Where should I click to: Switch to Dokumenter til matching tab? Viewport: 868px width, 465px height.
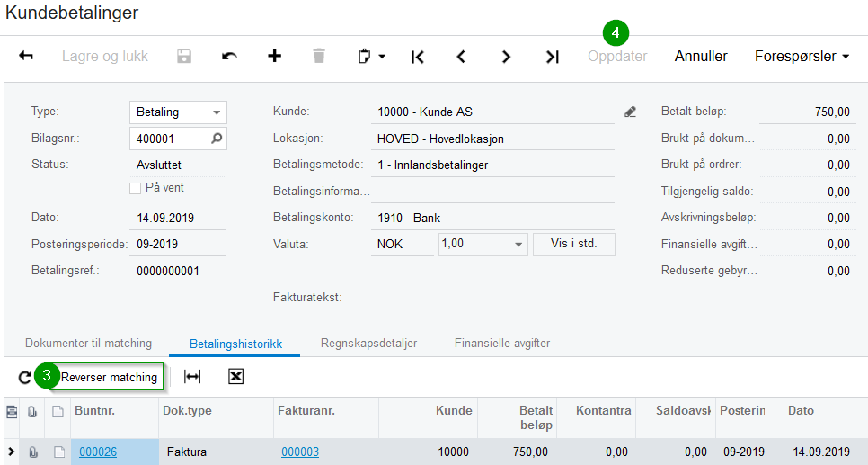coord(88,344)
